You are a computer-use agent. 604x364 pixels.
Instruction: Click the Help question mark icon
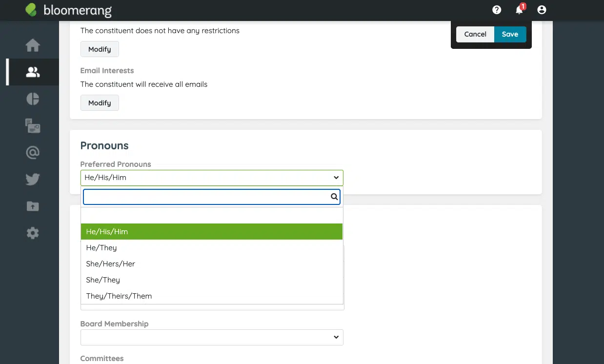(x=497, y=10)
